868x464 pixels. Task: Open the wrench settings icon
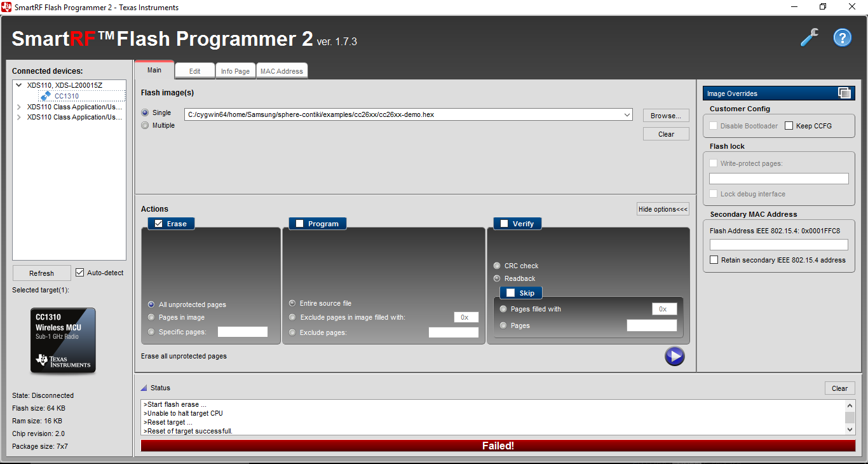click(x=809, y=38)
